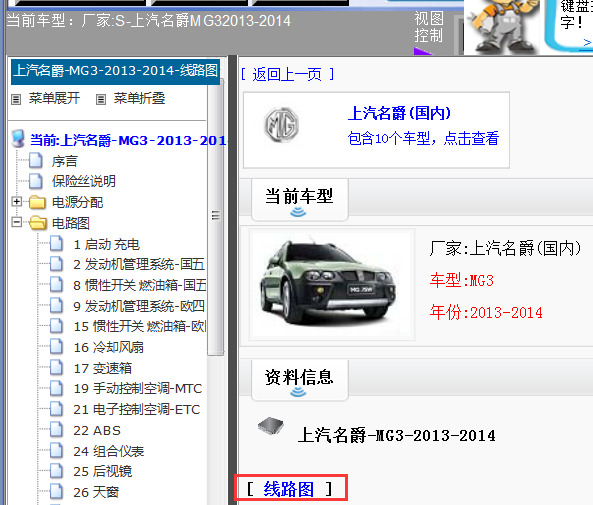Click the document icon next to 保险丝说明

(36, 181)
